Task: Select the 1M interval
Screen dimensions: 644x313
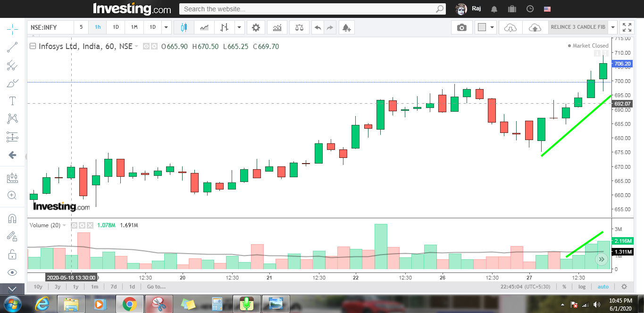Action: click(134, 27)
